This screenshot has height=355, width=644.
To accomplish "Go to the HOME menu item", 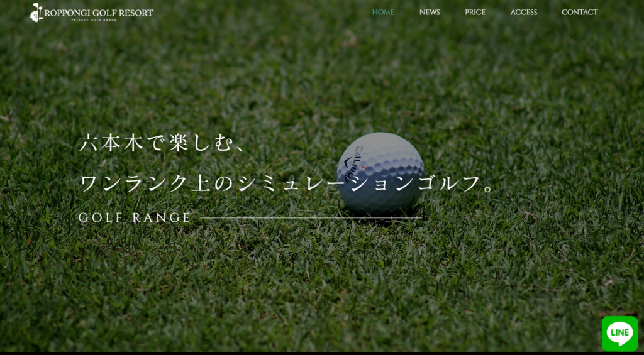I will 383,13.
